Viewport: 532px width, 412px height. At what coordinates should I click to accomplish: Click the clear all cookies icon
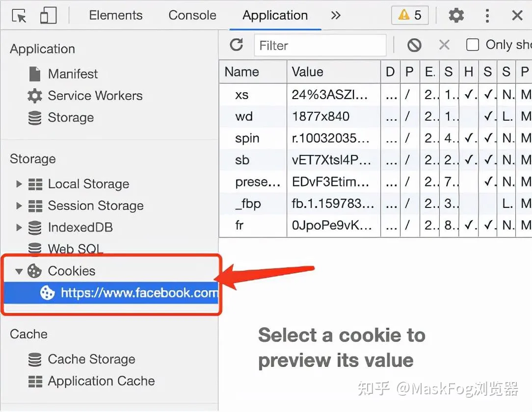(414, 45)
